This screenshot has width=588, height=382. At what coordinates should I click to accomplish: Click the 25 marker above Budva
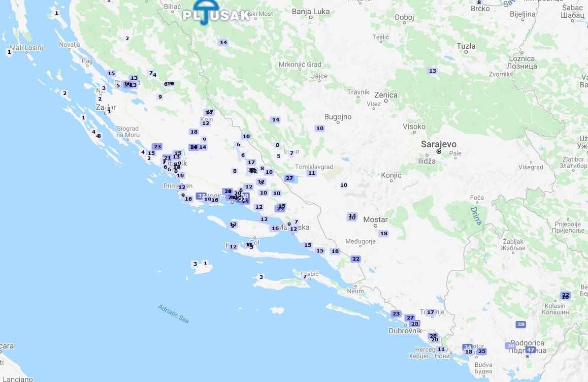pos(481,352)
